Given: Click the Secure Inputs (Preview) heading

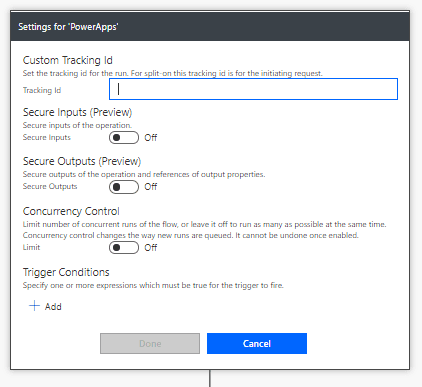Looking at the screenshot, I should pos(77,112).
